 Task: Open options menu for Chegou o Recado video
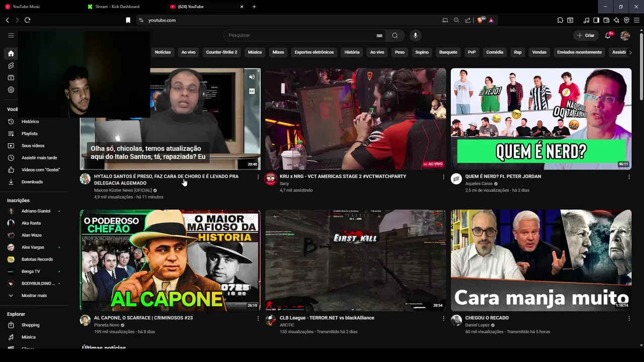click(x=629, y=318)
